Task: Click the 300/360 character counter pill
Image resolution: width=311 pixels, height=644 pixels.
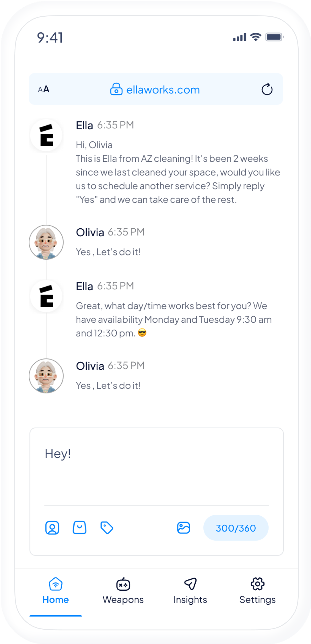Action: click(236, 528)
